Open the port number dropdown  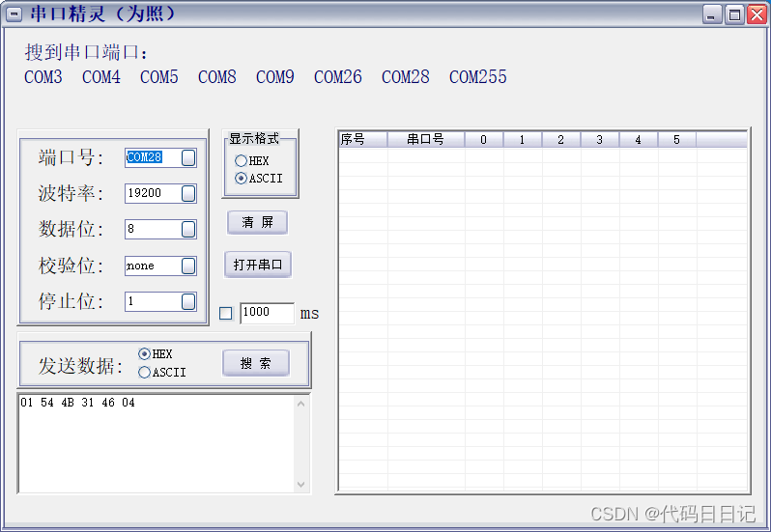pyautogui.click(x=188, y=157)
